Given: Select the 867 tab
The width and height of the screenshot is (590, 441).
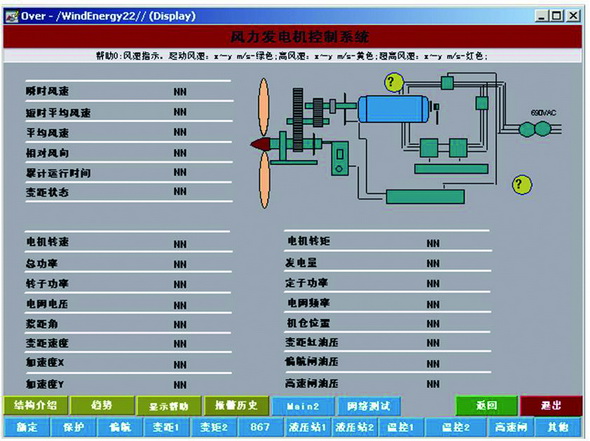Looking at the screenshot, I should click(260, 427).
